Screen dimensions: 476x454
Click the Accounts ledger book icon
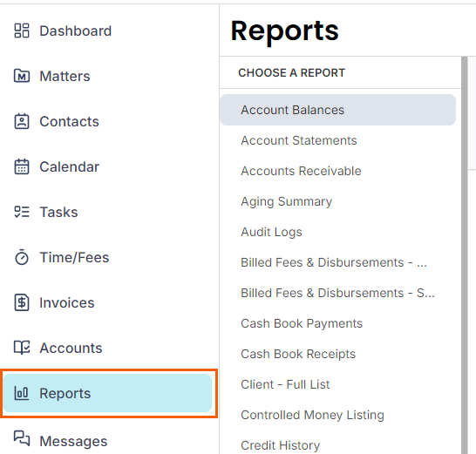(22, 348)
